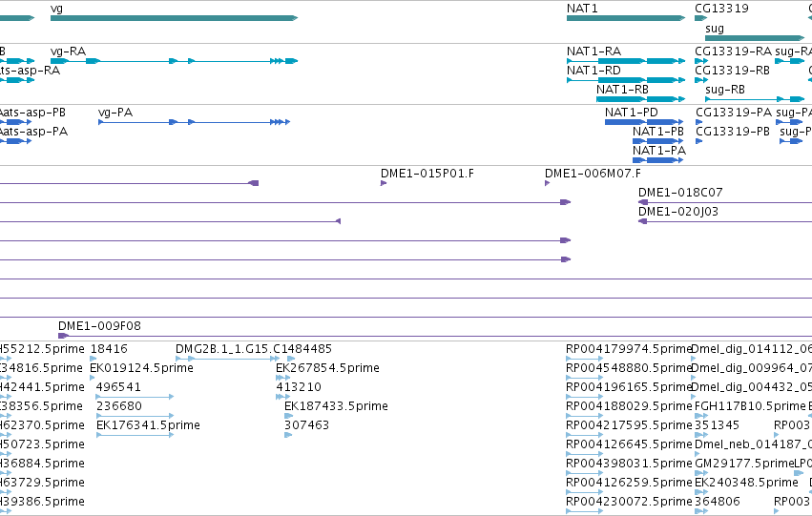
Task: Click EST label 496541
Action: point(118,387)
